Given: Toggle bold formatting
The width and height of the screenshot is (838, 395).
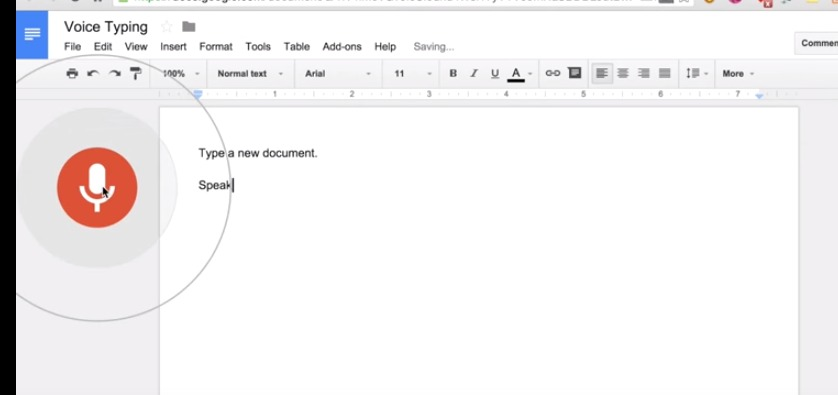Looking at the screenshot, I should [x=453, y=74].
